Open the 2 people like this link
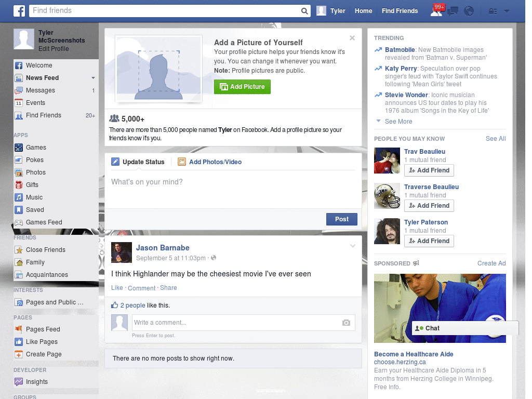Viewport: 532px width, 399px height. coord(132,305)
